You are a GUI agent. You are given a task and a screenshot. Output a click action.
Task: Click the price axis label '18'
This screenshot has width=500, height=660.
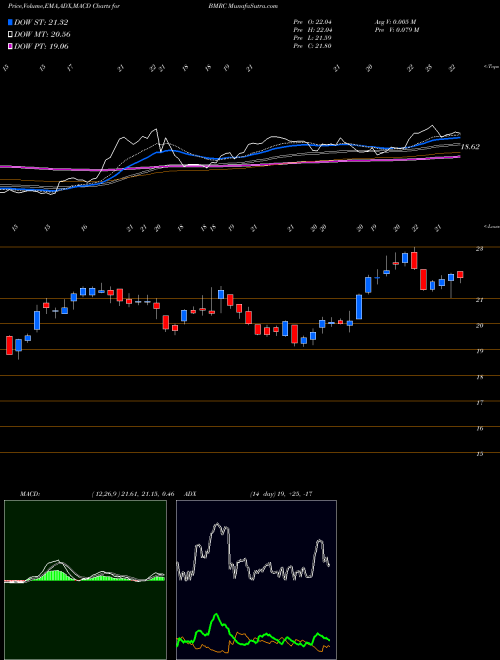[479, 377]
